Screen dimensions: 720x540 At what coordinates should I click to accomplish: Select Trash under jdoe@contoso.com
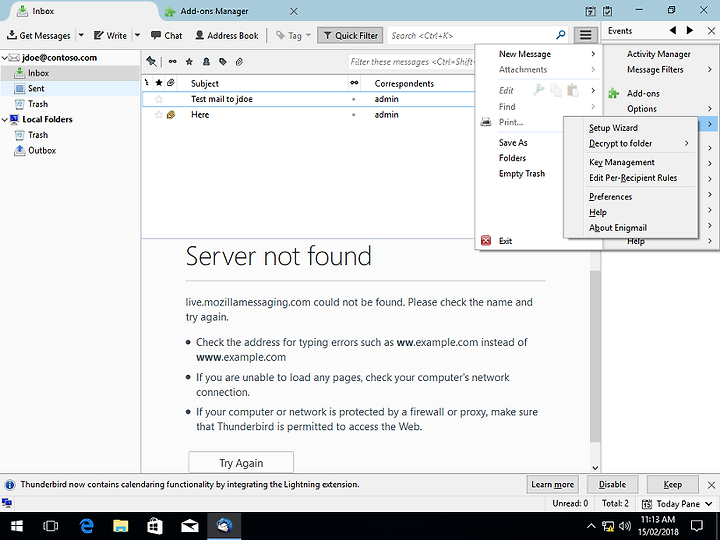coord(70,104)
